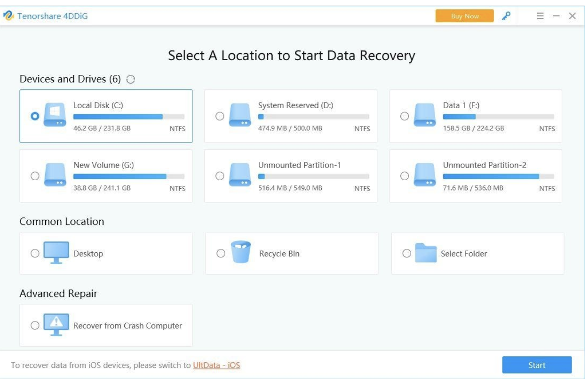The image size is (588, 383).
Task: Select the Desktop radio button
Action: point(34,254)
